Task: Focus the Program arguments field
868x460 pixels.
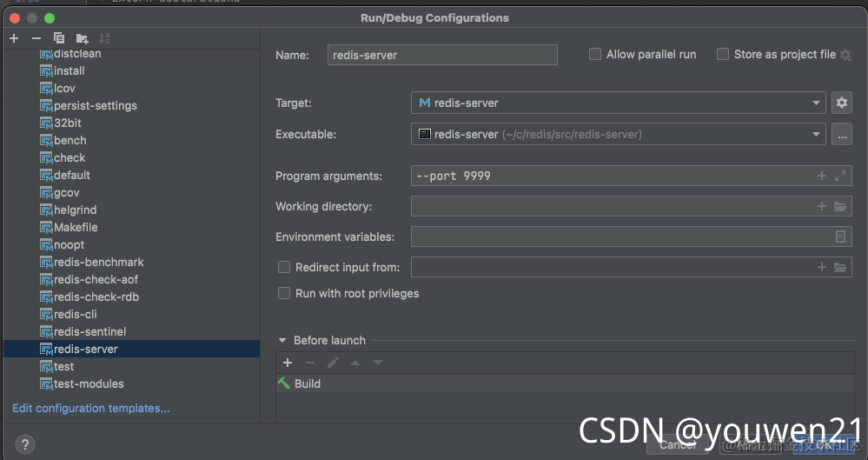Action: tap(631, 176)
